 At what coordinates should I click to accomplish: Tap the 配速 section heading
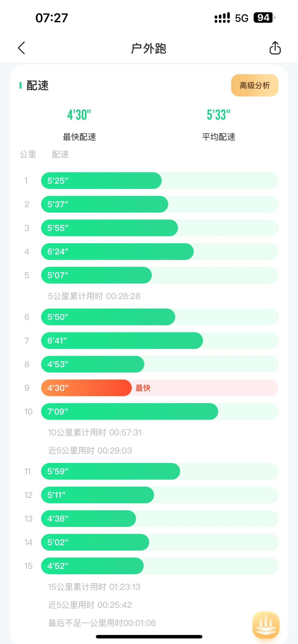(x=38, y=85)
